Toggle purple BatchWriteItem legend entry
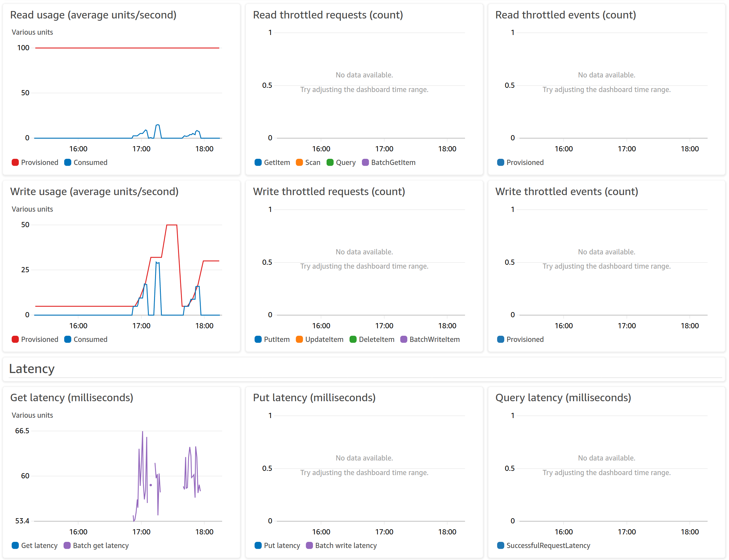729x560 pixels. click(x=434, y=339)
